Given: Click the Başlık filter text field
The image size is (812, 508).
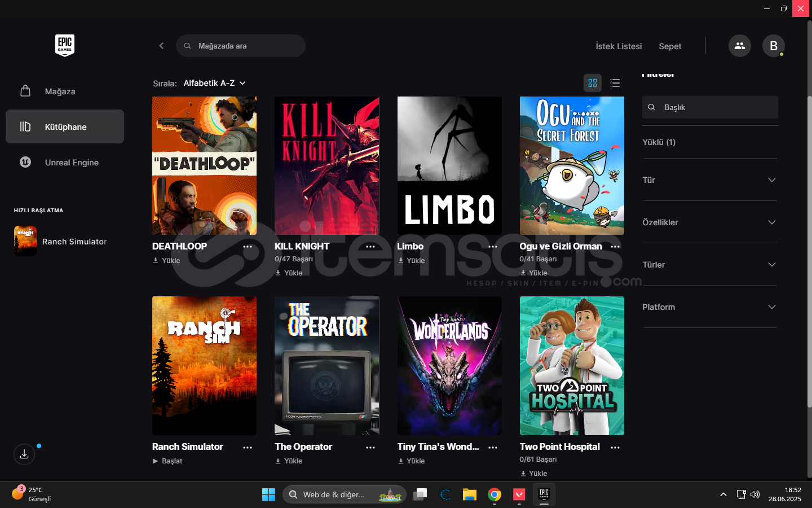Looking at the screenshot, I should (710, 107).
